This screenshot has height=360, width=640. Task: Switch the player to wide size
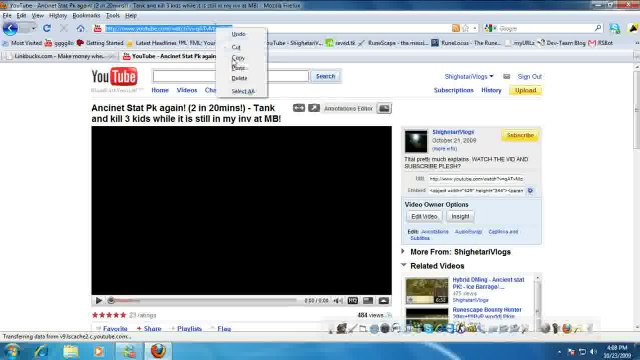tap(368, 301)
